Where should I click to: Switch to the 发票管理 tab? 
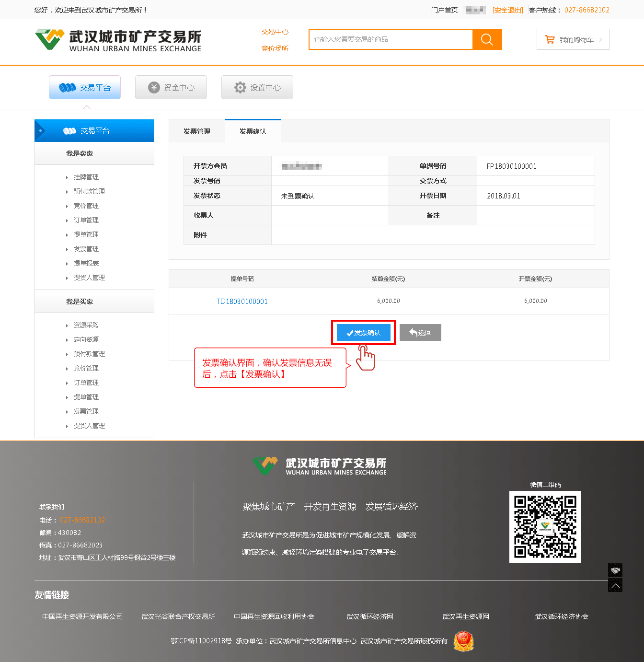[197, 131]
